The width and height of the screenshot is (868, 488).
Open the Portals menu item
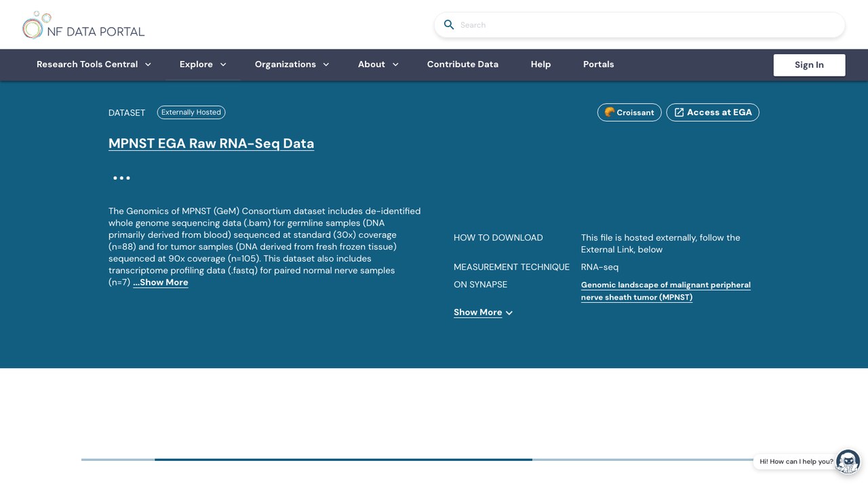tap(598, 64)
